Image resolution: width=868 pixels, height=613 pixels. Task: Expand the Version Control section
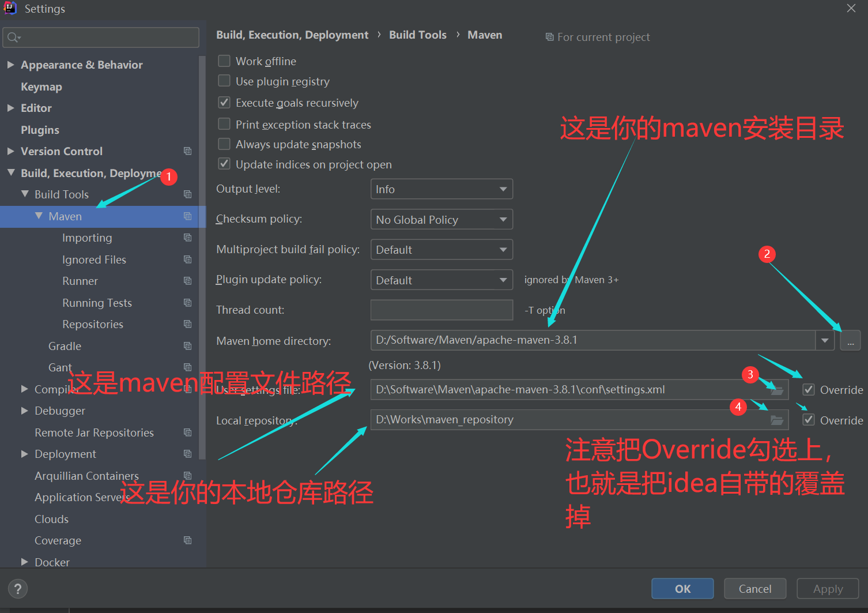tap(10, 151)
